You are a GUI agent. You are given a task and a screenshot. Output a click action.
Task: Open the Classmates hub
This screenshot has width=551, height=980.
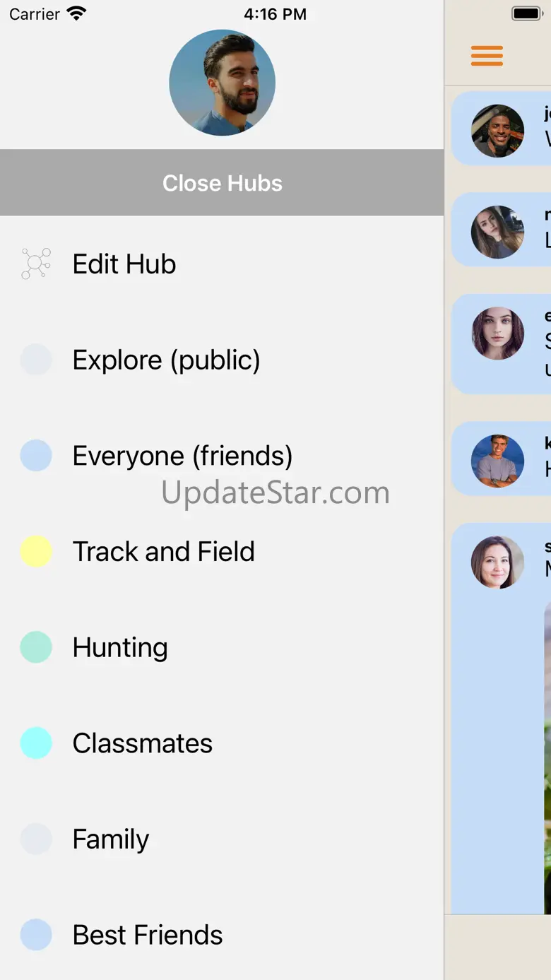coord(222,743)
